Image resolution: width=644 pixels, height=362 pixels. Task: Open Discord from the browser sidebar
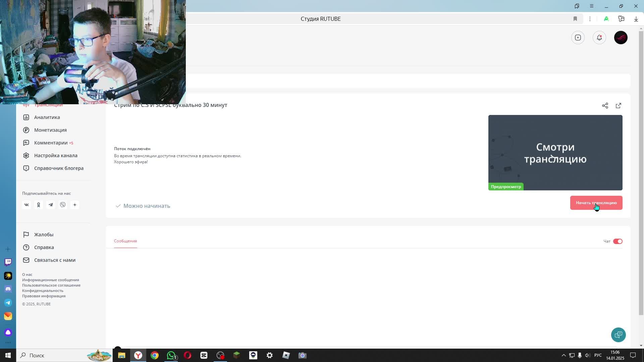[x=8, y=289]
